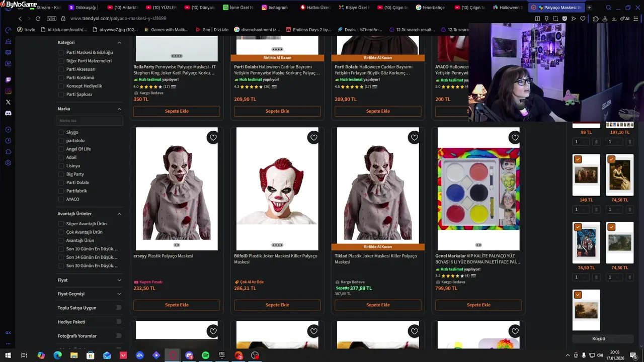Check the Parti Maskesi & Gözlüğü category
This screenshot has width=644, height=362.
pyautogui.click(x=61, y=52)
